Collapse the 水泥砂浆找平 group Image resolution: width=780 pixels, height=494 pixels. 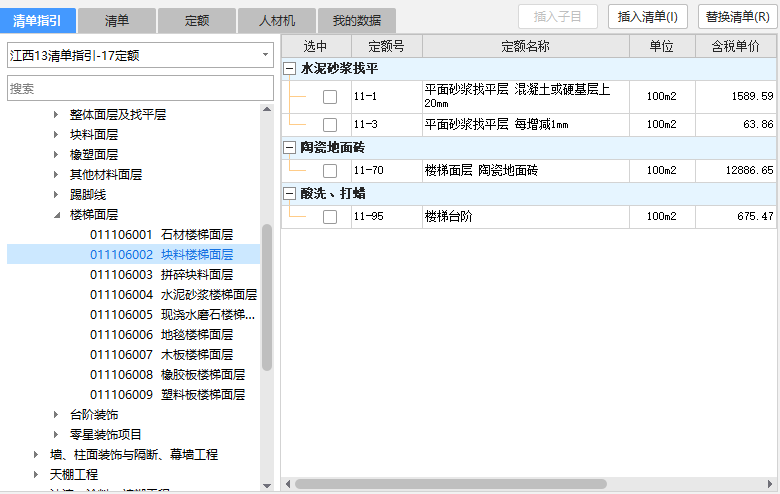tap(290, 69)
